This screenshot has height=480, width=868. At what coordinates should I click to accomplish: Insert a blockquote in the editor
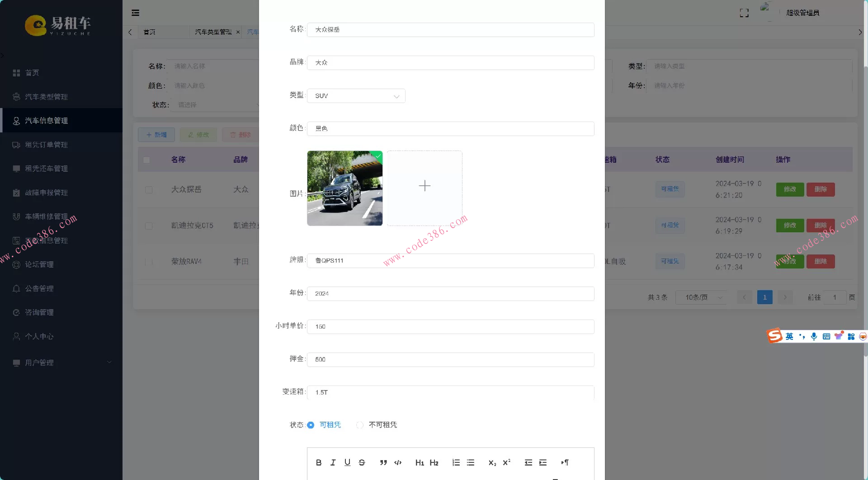coord(383,462)
